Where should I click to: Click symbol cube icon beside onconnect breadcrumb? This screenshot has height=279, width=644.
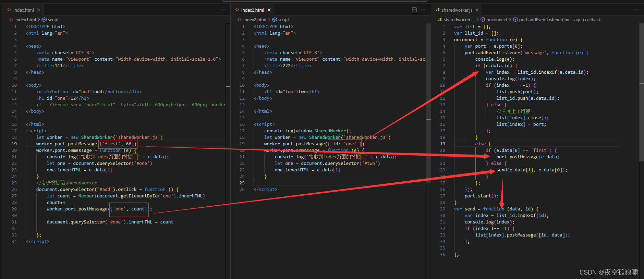coord(483,20)
